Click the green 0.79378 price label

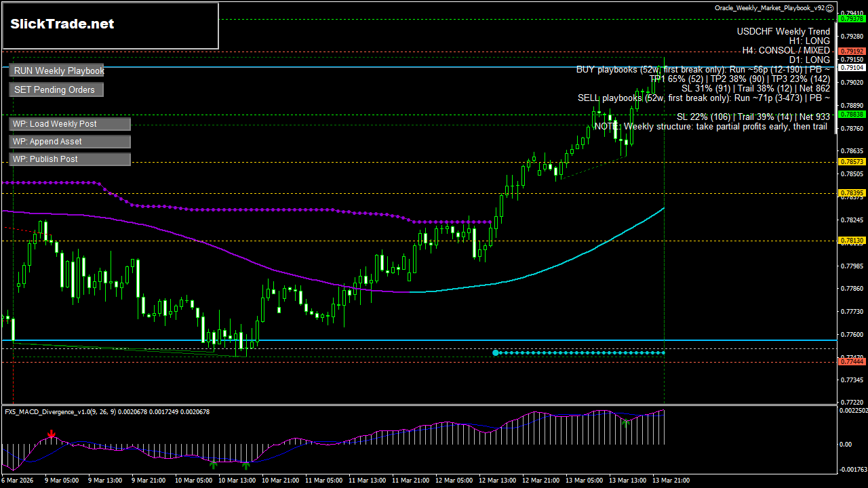[852, 19]
